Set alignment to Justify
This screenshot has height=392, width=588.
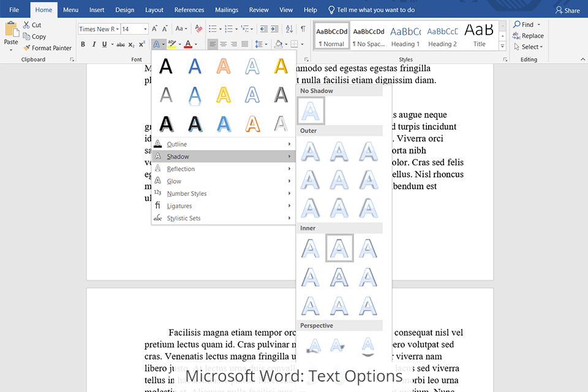click(245, 44)
